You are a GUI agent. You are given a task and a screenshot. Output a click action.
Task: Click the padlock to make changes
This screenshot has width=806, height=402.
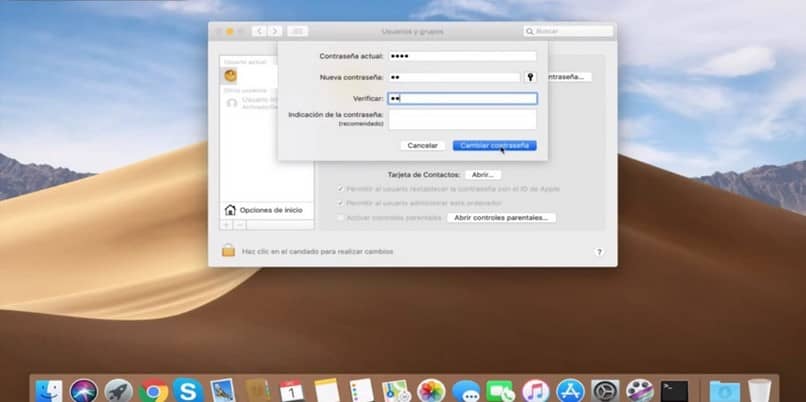click(x=228, y=250)
